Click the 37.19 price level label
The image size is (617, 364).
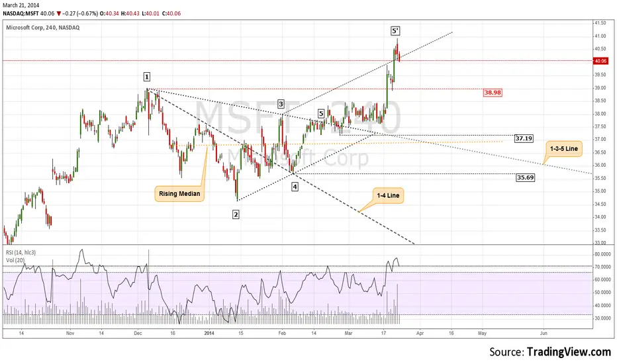click(524, 138)
